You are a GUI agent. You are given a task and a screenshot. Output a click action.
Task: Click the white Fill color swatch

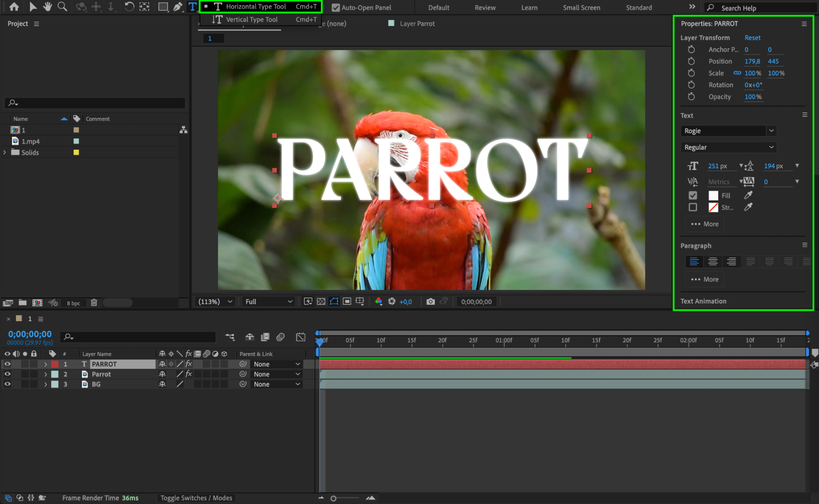(713, 195)
